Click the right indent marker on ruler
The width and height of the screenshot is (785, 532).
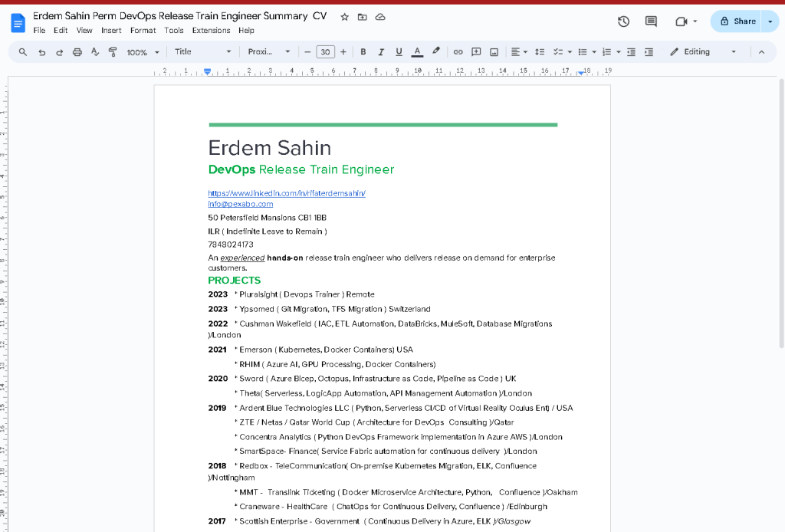coord(580,73)
